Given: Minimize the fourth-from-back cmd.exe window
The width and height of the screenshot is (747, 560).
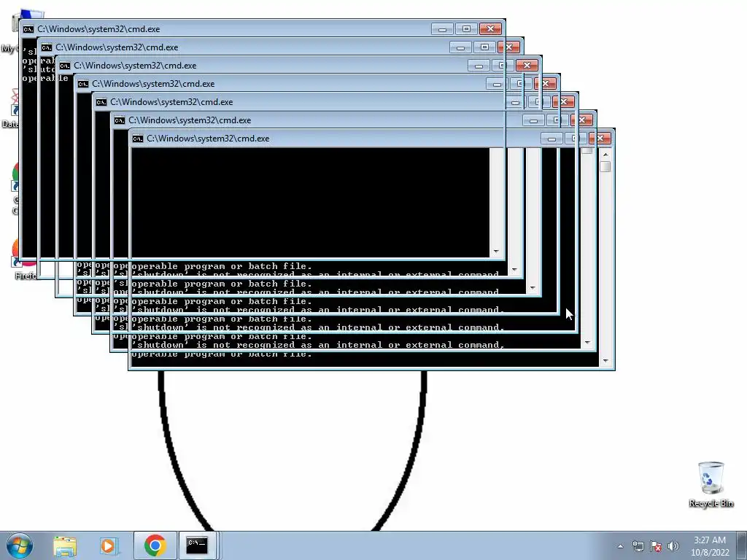Looking at the screenshot, I should (495, 84).
